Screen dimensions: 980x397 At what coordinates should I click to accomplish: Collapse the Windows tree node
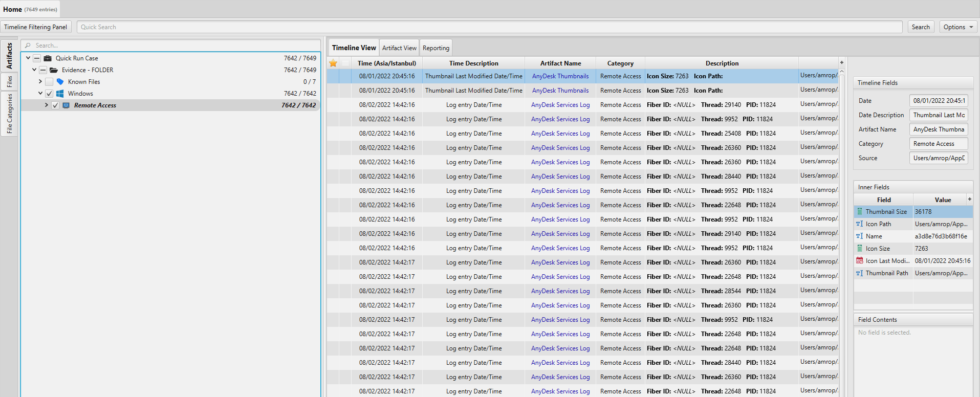(40, 93)
